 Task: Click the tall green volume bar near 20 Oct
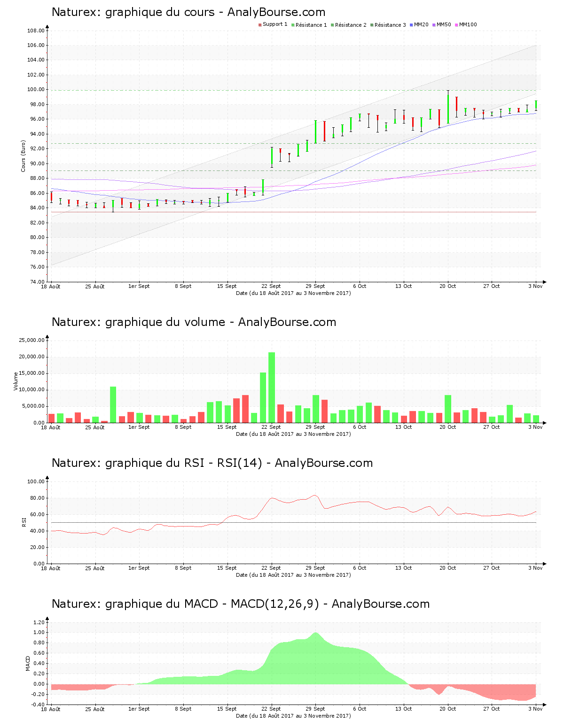pos(448,409)
